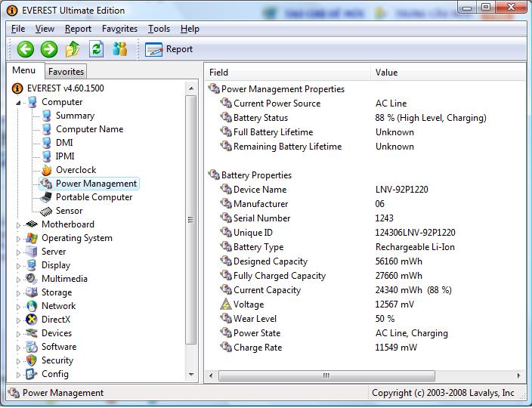
Task: Expand the Operating System tree node
Action: click(x=20, y=238)
